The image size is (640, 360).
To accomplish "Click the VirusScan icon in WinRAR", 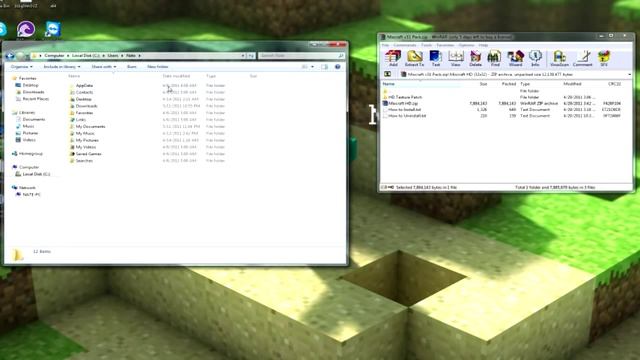I will pos(559,58).
